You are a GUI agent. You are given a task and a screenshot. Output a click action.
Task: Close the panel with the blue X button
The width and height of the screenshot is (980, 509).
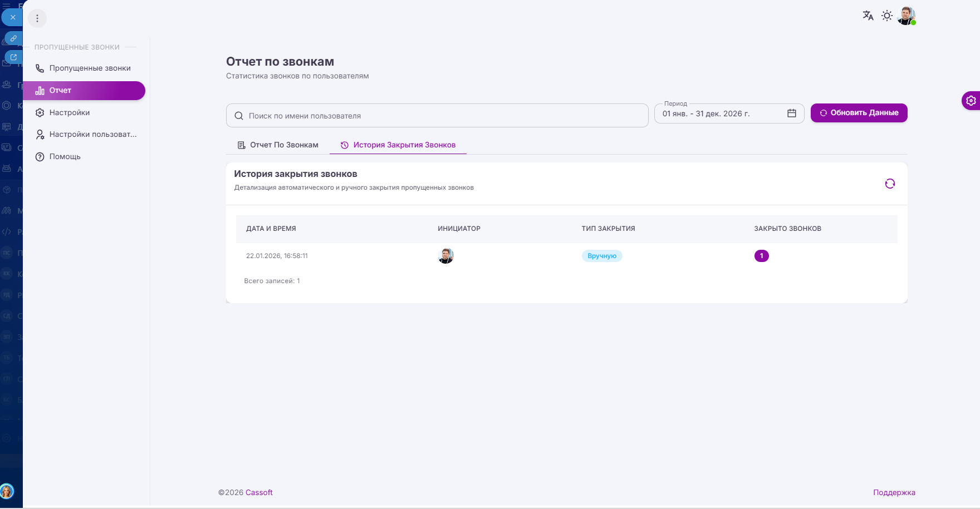pyautogui.click(x=12, y=17)
